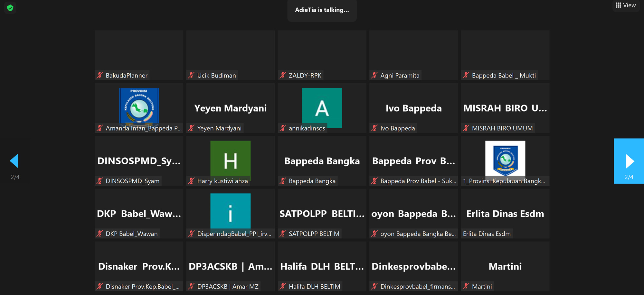
Task: Select the Yeyen Mardyani participant tile
Action: click(230, 108)
